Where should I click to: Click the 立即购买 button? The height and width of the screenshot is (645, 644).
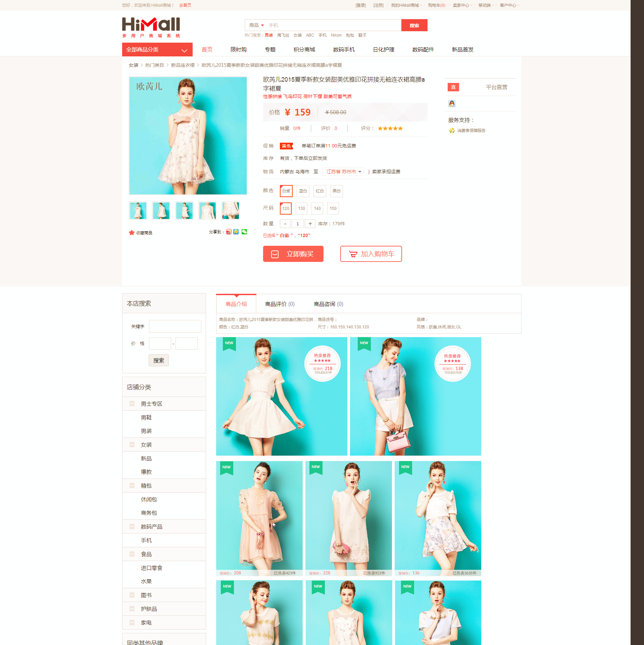[x=293, y=254]
